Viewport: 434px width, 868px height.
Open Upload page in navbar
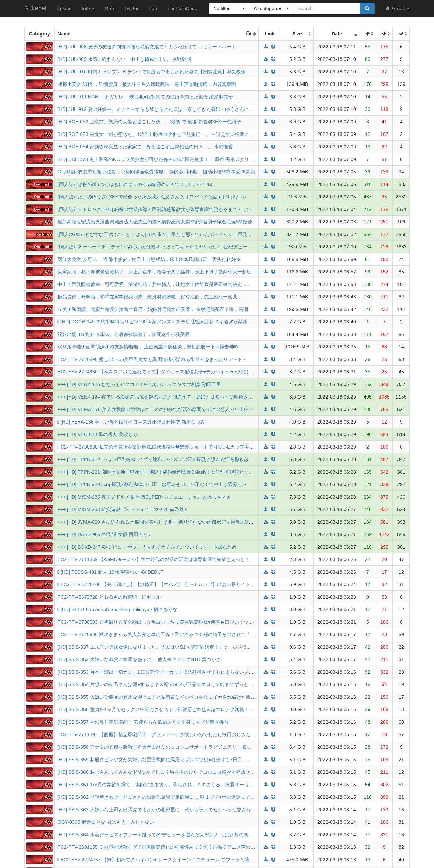coord(64,8)
